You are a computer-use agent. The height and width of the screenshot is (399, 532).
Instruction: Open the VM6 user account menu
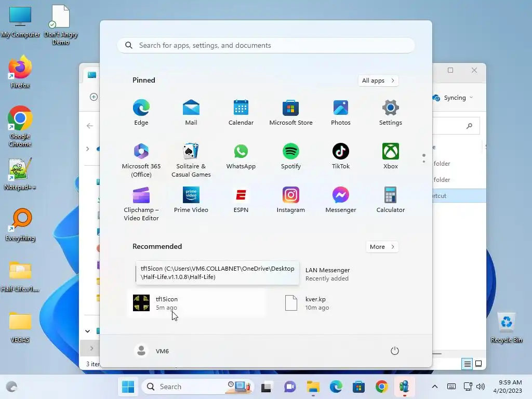point(152,351)
